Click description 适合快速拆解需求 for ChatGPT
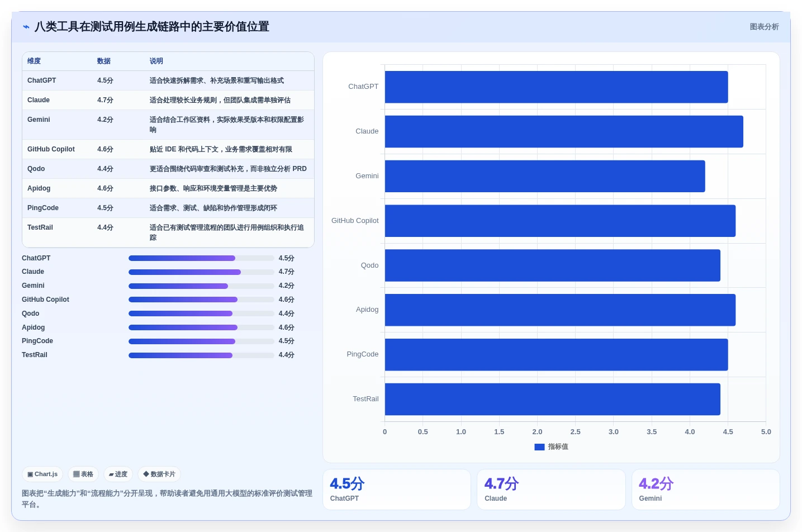 click(x=217, y=80)
